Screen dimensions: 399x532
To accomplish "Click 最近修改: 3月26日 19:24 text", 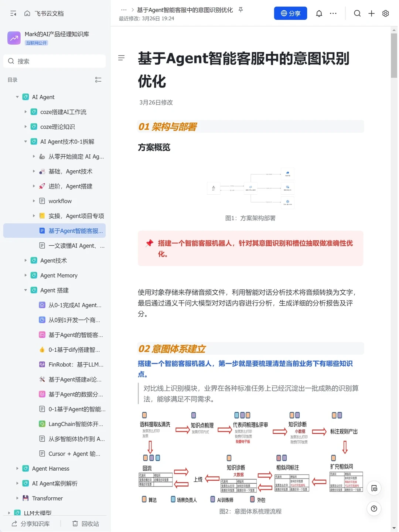I will tap(146, 18).
